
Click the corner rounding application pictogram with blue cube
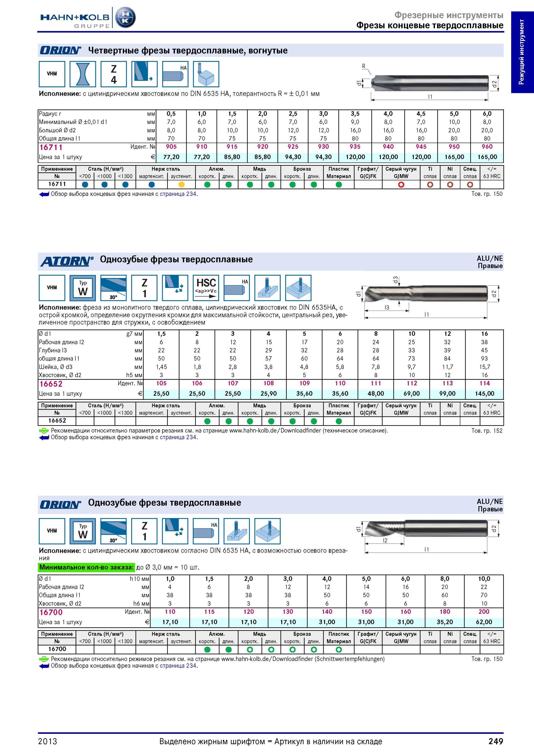[x=206, y=74]
